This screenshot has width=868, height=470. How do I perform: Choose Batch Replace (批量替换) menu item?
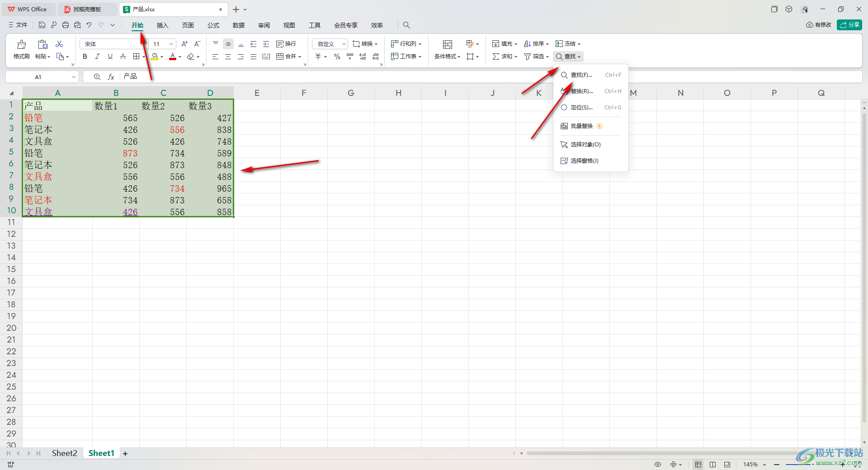(x=591, y=126)
